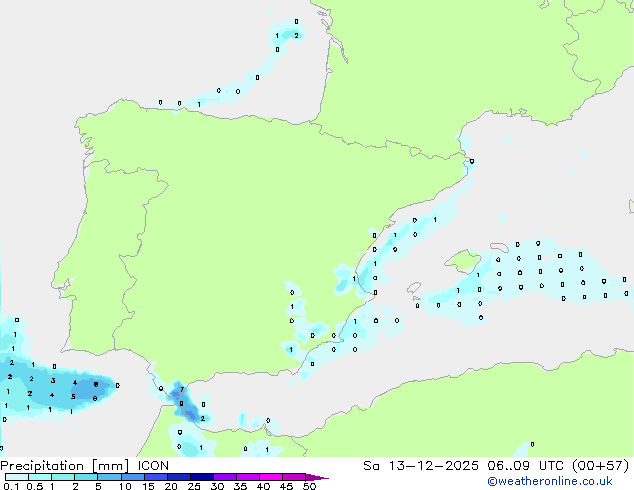Click the legend scale label '40'
634x490 pixels.
(x=263, y=486)
